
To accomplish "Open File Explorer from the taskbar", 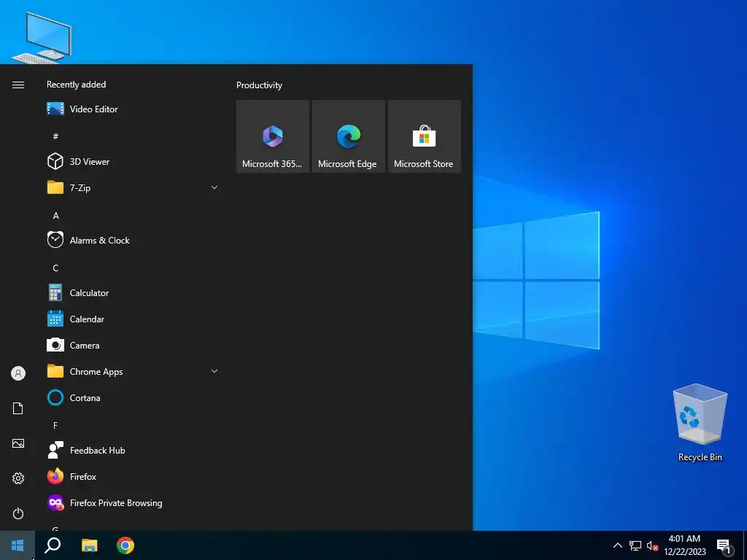I will 89,545.
